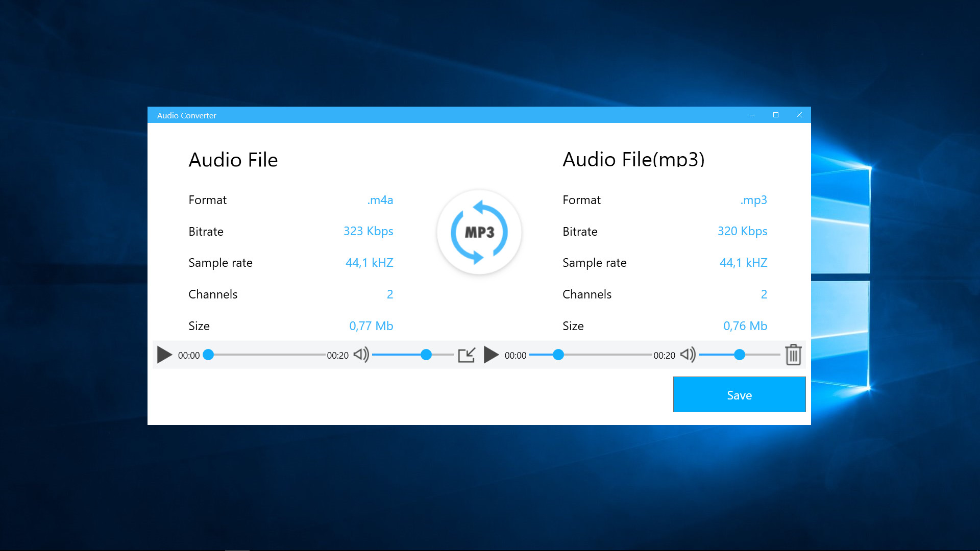980x551 pixels.
Task: Click the 0,76 Mb size value
Action: click(x=745, y=325)
